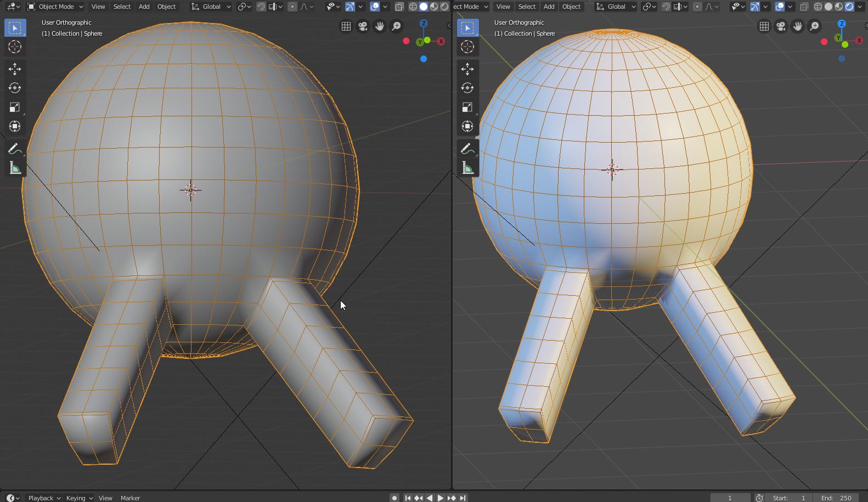Choose the Annotate tool in right viewport
The width and height of the screenshot is (868, 502).
(x=467, y=149)
